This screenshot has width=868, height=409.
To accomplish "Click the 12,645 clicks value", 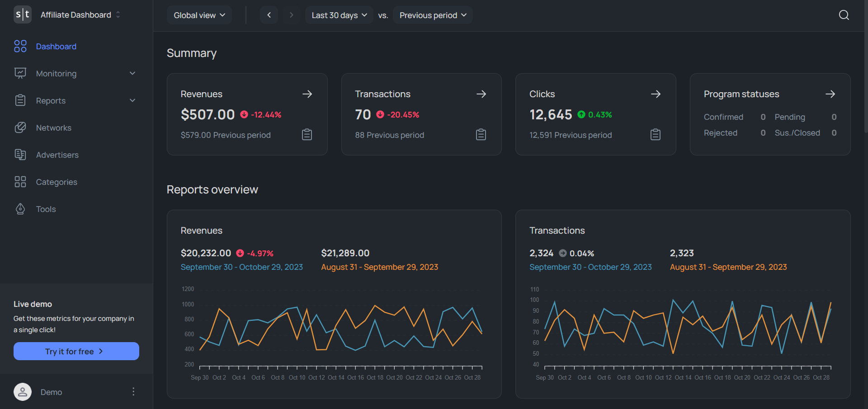I will [x=551, y=114].
